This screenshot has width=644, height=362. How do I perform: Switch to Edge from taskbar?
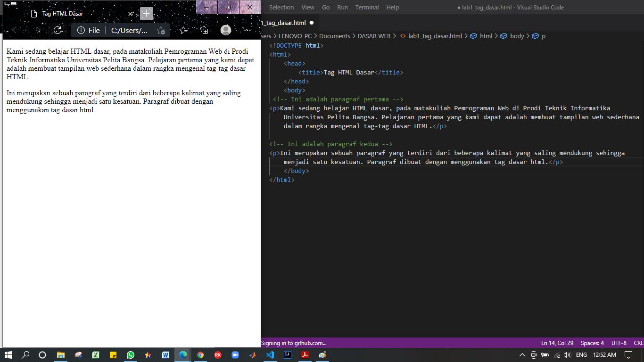(183, 355)
